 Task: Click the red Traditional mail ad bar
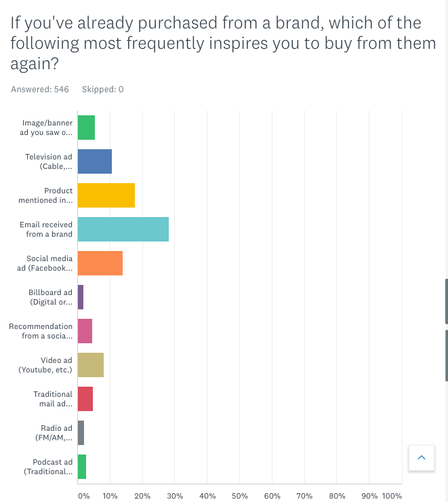pos(85,399)
